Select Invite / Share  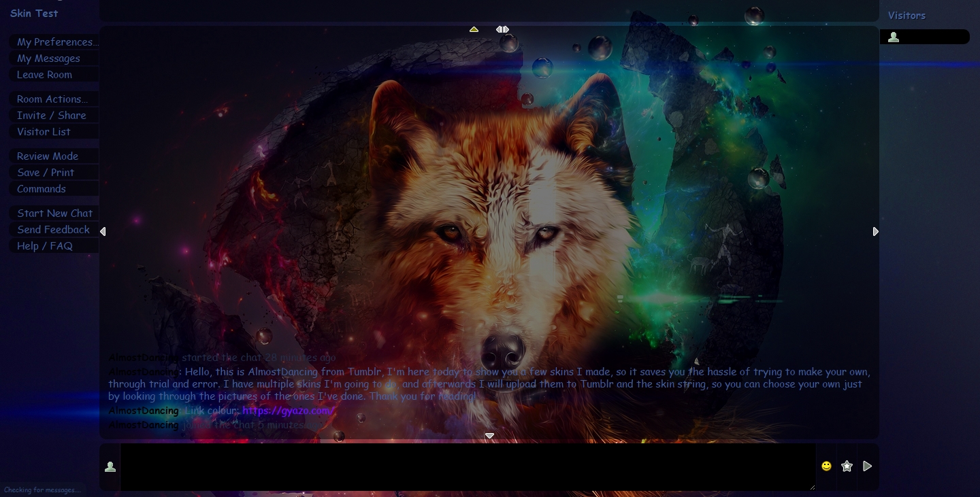coord(54,116)
